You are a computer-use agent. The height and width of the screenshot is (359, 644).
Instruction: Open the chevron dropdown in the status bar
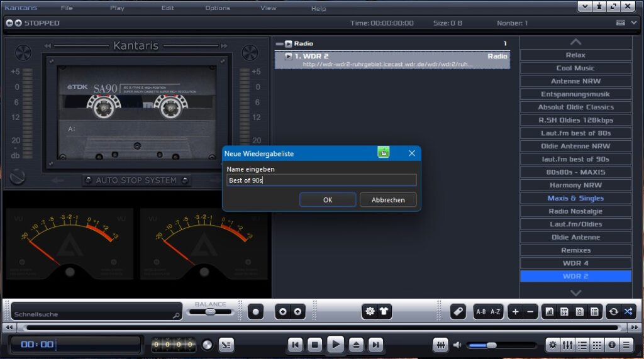click(634, 23)
